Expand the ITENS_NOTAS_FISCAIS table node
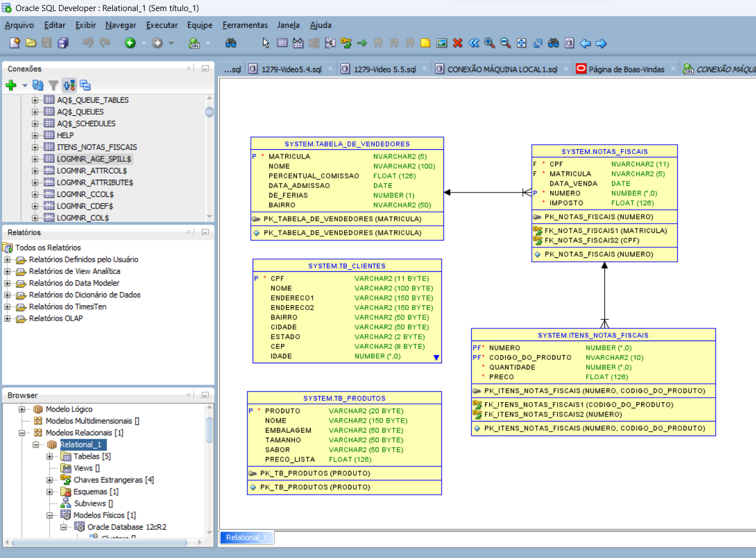Image resolution: width=756 pixels, height=558 pixels. coord(35,147)
